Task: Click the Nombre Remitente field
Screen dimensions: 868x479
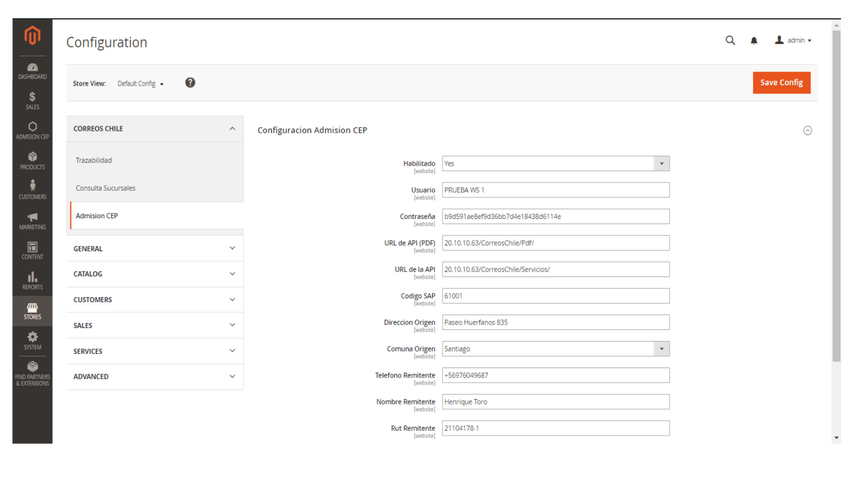Action: coord(556,402)
